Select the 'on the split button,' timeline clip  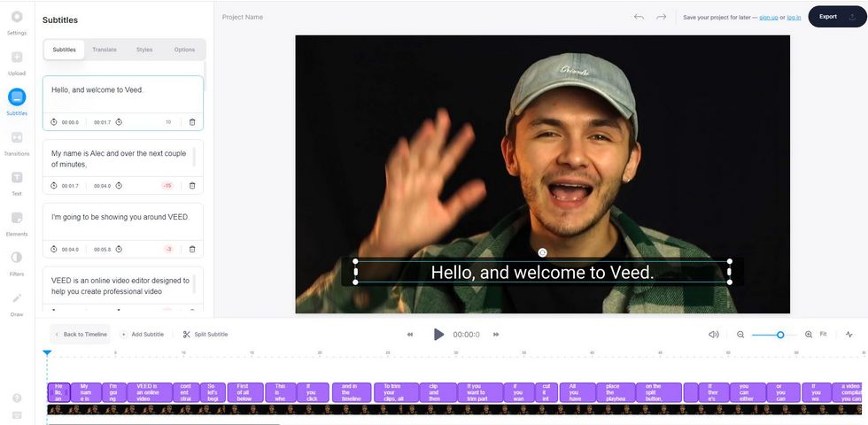[658, 392]
